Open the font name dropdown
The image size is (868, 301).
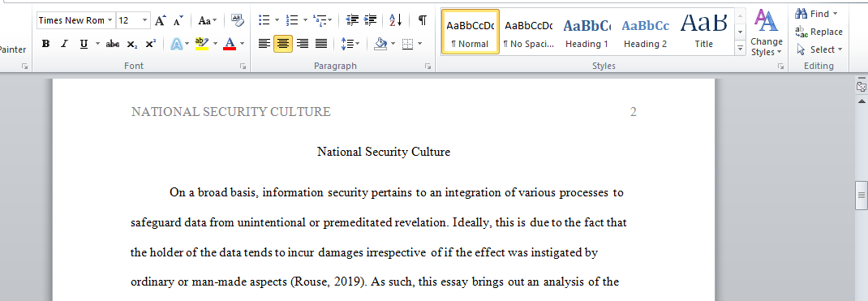click(x=110, y=21)
